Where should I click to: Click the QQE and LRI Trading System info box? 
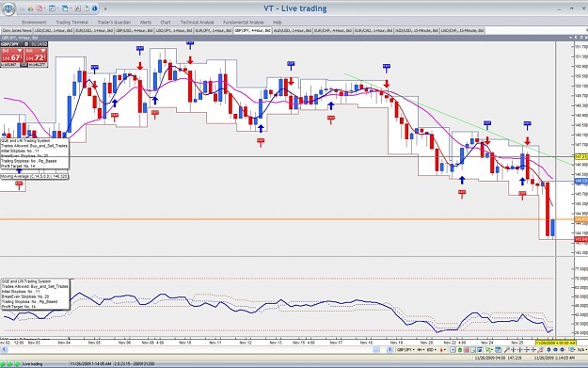click(35, 153)
